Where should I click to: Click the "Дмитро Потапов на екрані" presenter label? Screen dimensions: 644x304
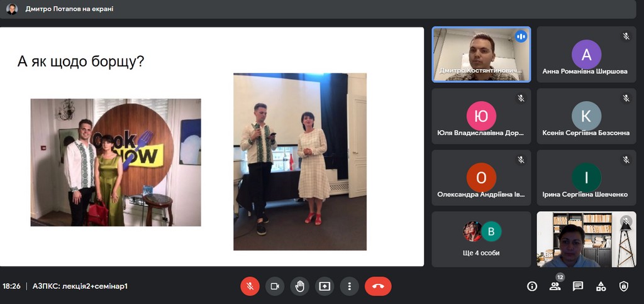pyautogui.click(x=69, y=9)
